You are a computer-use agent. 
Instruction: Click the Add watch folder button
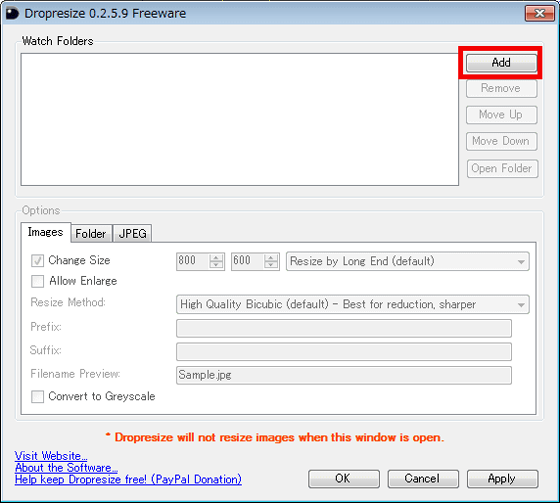point(501,63)
